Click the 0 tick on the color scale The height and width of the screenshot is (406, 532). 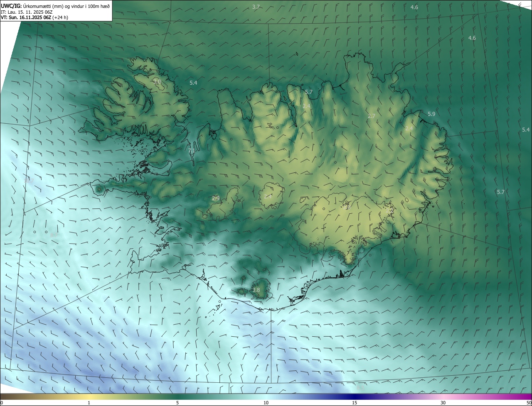click(x=2, y=403)
